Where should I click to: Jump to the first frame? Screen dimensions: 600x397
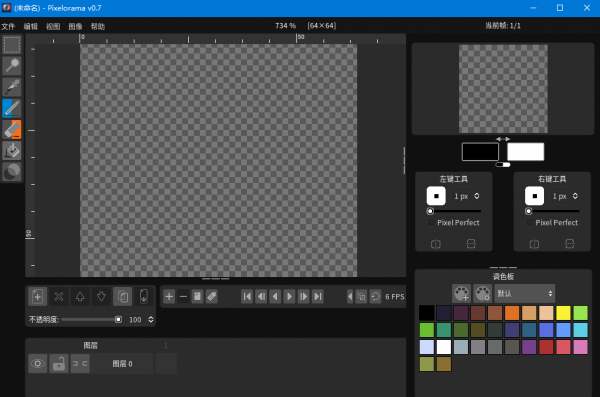247,296
